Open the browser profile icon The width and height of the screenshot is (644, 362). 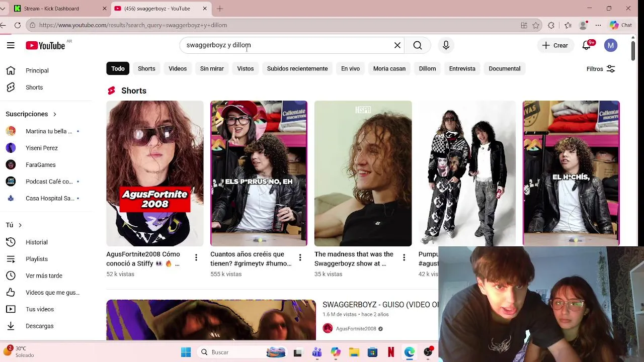point(584,25)
